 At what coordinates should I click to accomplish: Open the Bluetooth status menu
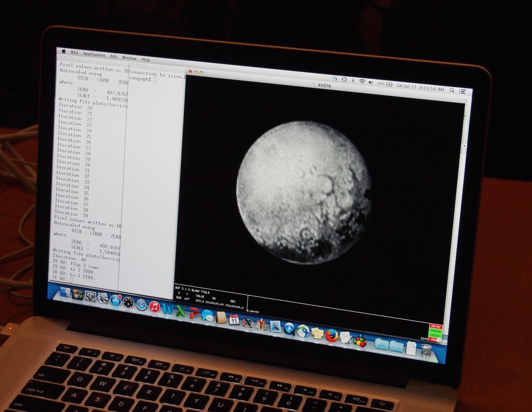click(x=353, y=81)
